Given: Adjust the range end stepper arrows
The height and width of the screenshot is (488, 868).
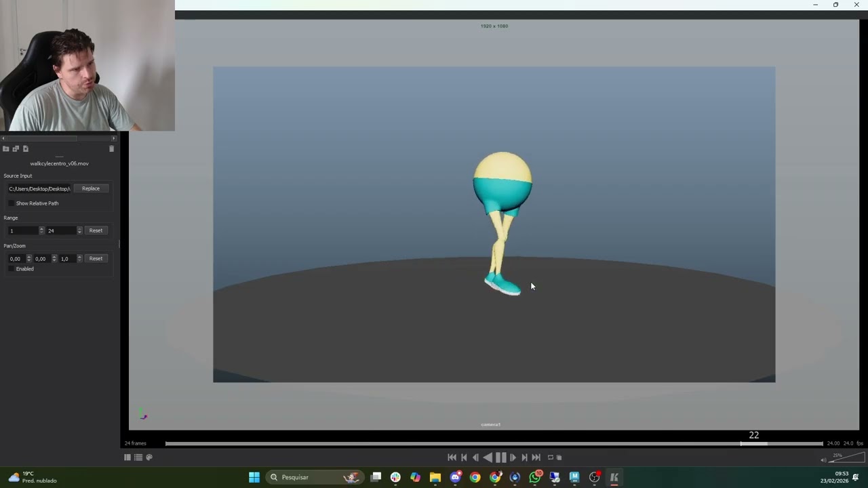Looking at the screenshot, I should [x=79, y=230].
